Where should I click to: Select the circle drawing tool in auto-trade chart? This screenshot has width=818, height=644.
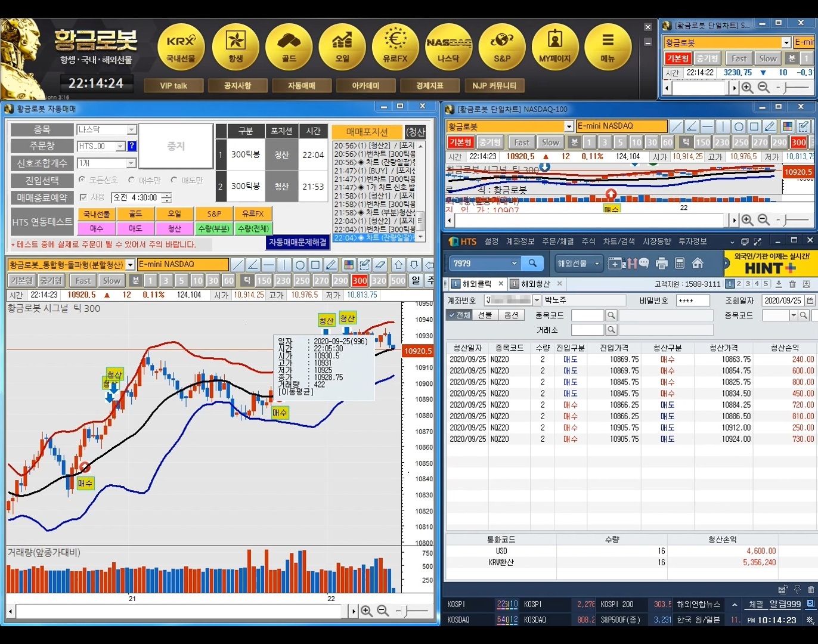click(x=300, y=265)
